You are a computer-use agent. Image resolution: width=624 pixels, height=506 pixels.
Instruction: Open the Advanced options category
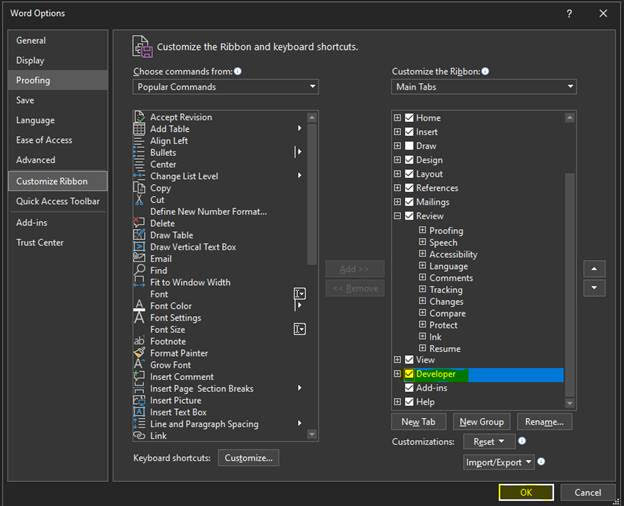[x=58, y=160]
